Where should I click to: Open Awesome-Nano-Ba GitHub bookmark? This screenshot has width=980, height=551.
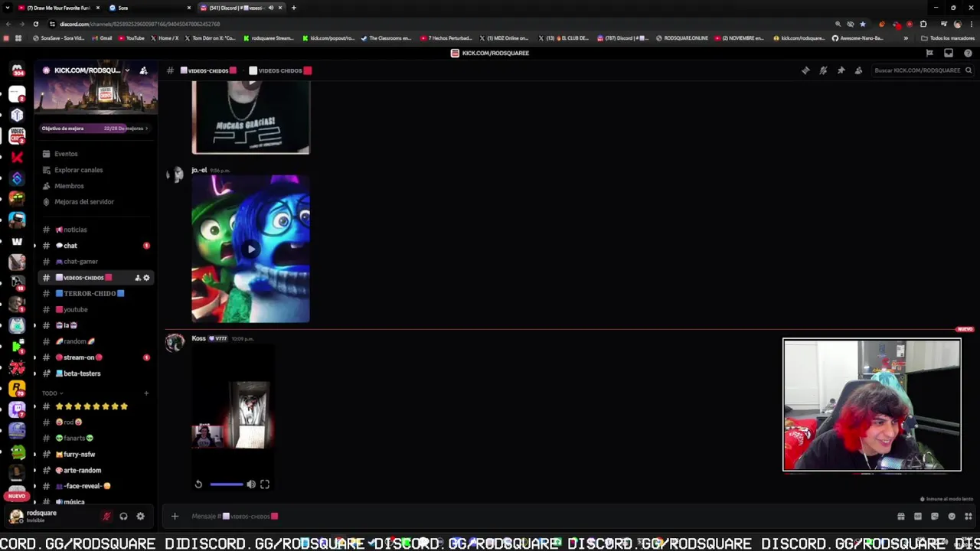click(857, 38)
